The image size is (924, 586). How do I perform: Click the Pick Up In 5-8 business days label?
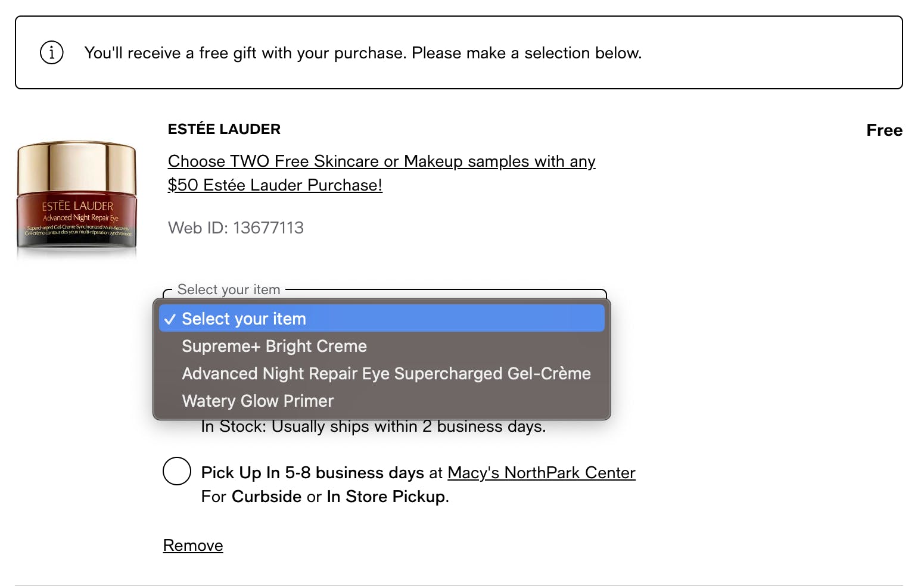[x=313, y=473]
